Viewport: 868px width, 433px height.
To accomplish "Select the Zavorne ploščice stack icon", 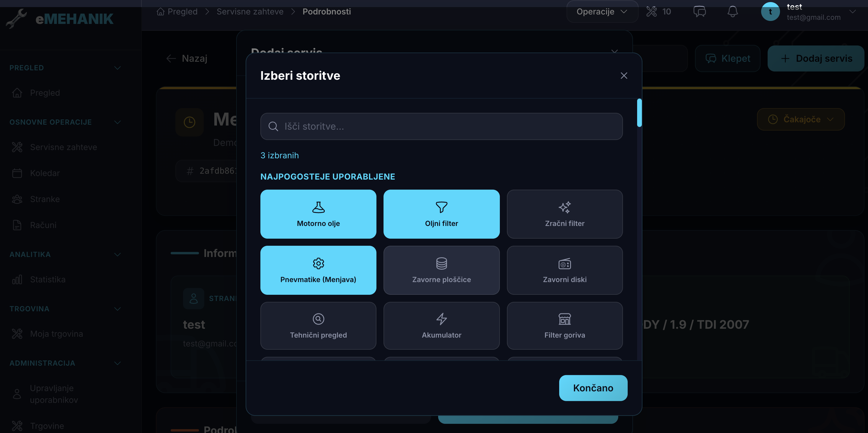I will (441, 263).
